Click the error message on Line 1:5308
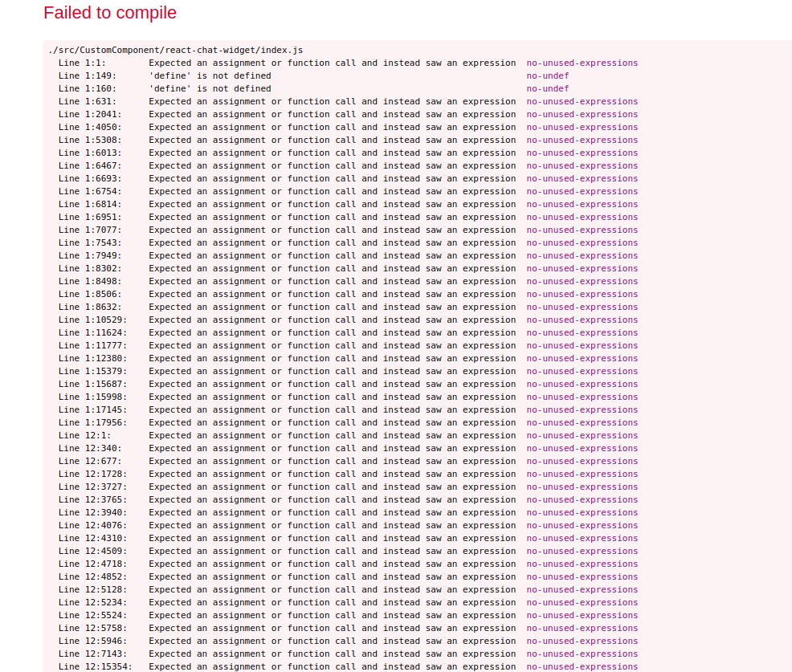The width and height of the screenshot is (792, 672). (333, 141)
